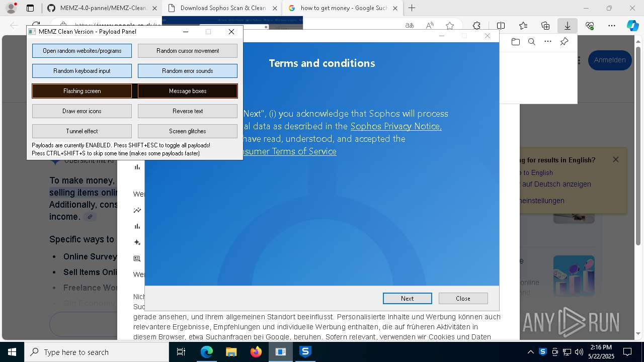Open the Edge profile icon
This screenshot has height=362, width=644.
[11, 8]
